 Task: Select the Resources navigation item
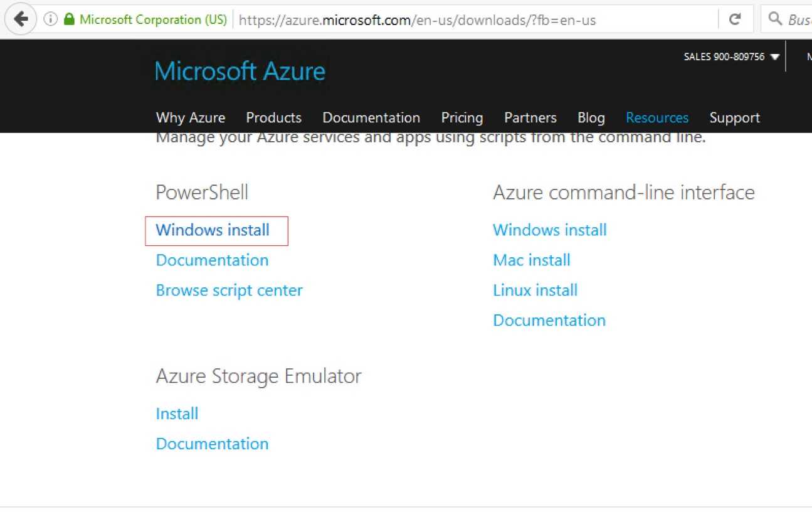pyautogui.click(x=657, y=117)
